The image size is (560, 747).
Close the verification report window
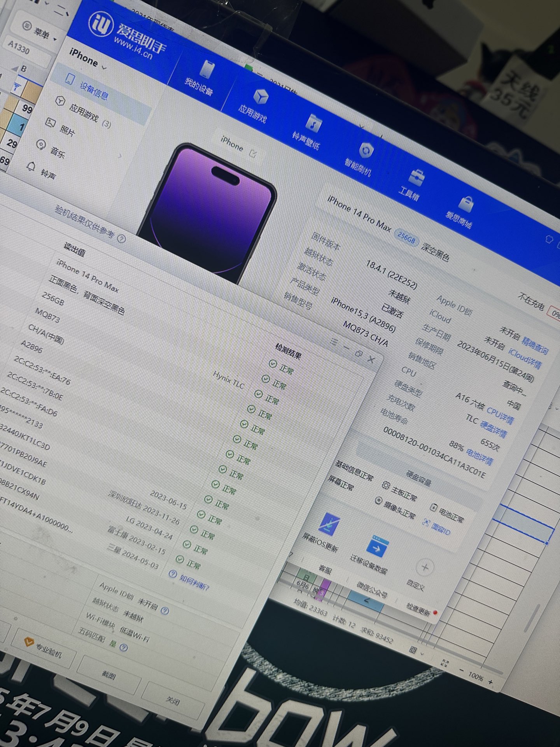point(371,359)
